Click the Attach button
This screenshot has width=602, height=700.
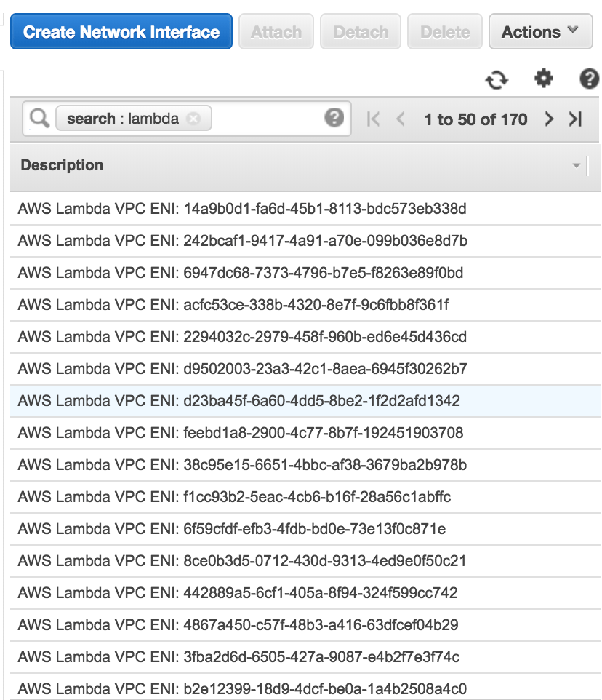click(276, 32)
